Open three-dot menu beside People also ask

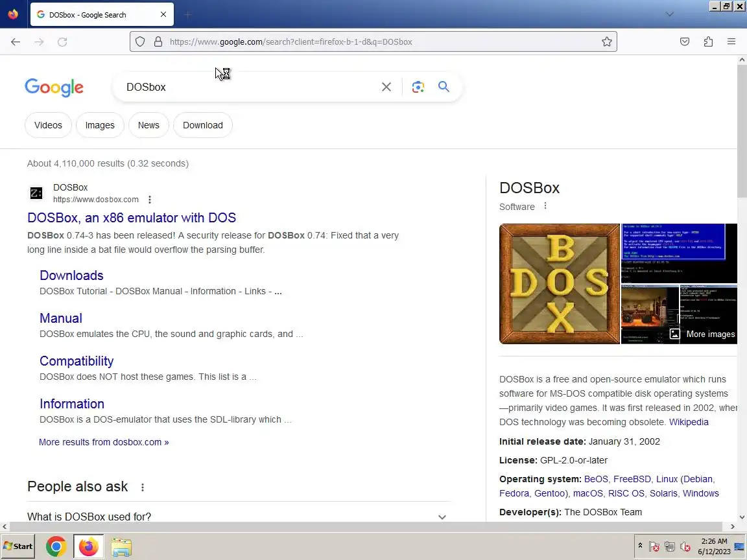coord(143,487)
